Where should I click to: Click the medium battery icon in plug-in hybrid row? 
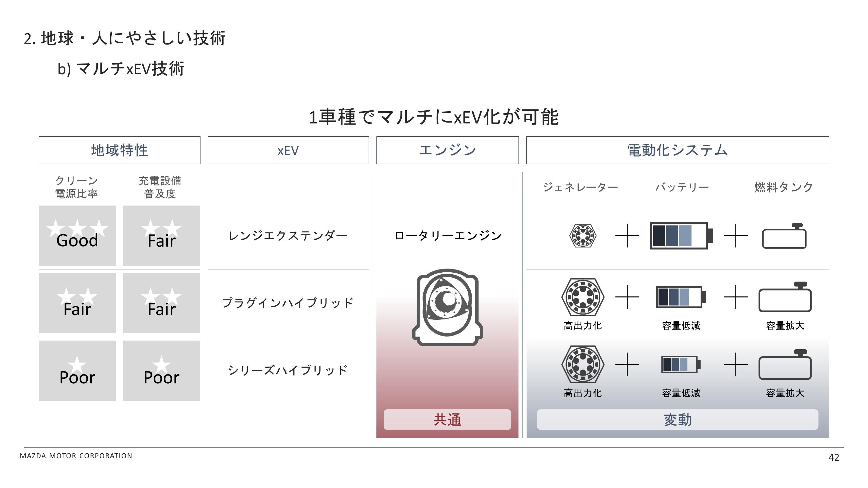coord(681,297)
